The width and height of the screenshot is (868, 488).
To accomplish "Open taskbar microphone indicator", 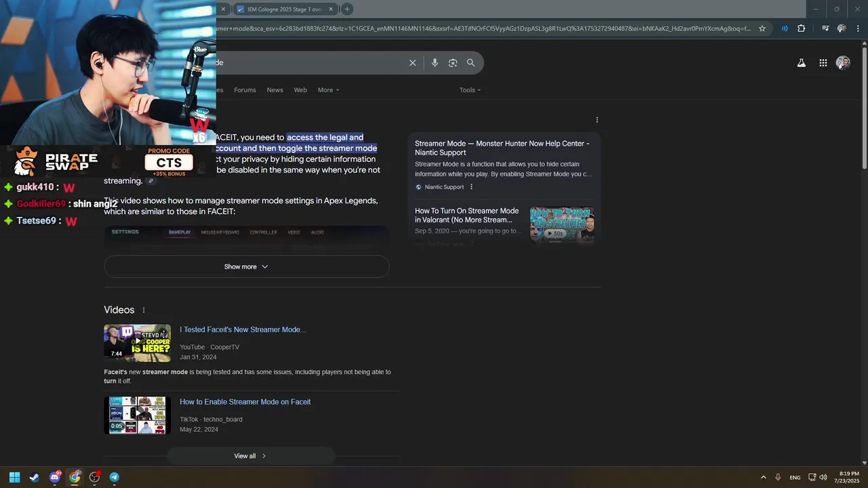I will pyautogui.click(x=778, y=477).
